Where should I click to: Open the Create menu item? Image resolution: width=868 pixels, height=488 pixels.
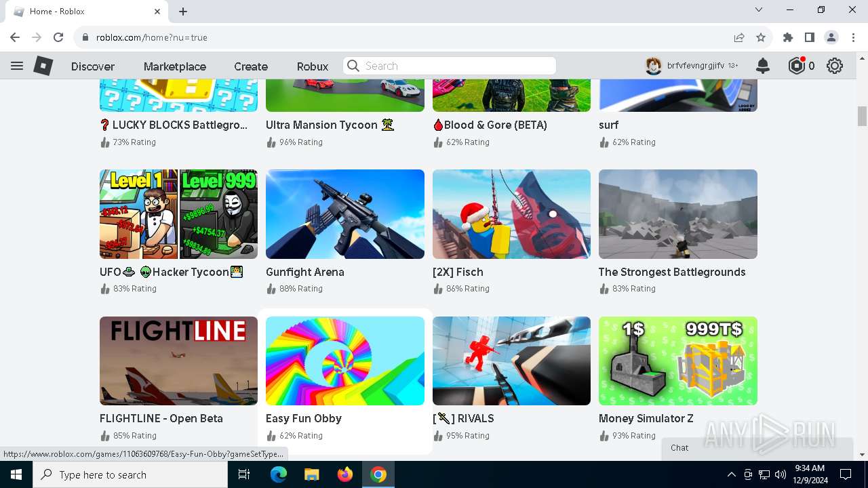pyautogui.click(x=251, y=66)
